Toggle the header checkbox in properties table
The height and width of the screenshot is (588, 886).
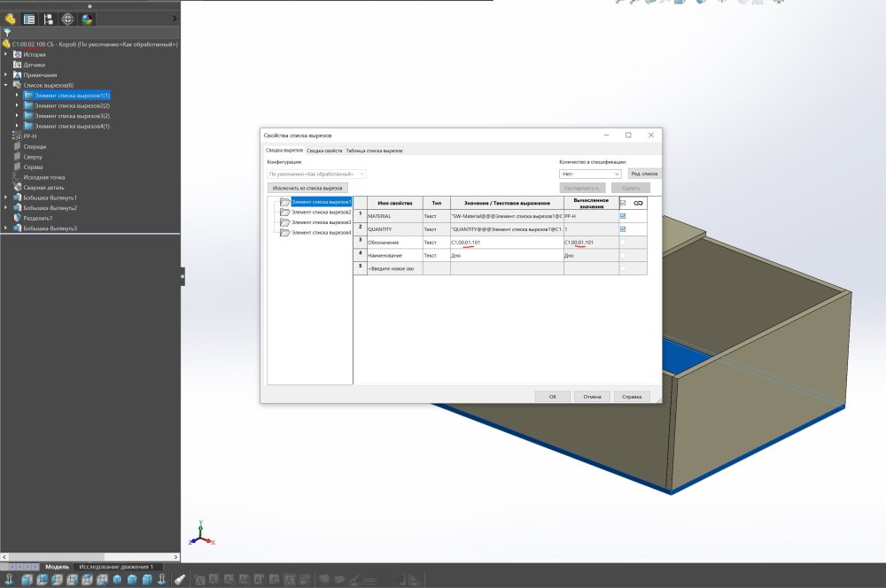[x=623, y=203]
